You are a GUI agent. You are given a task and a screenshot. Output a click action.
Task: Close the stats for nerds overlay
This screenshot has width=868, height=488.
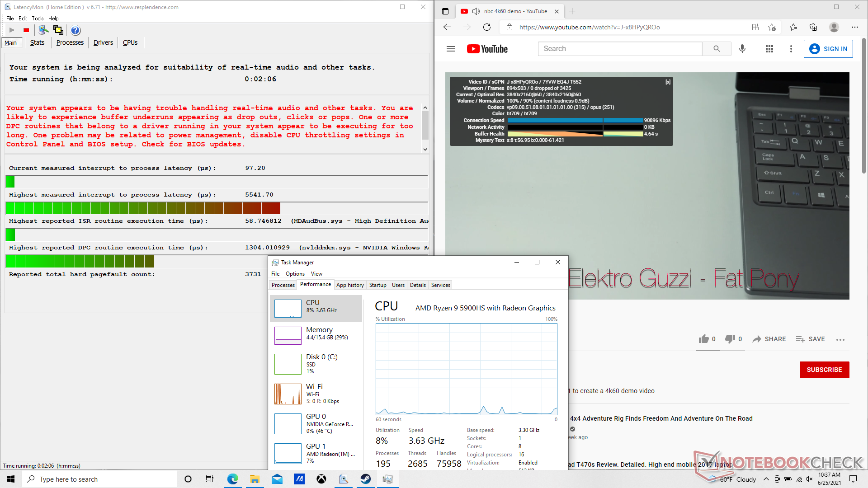(x=668, y=82)
